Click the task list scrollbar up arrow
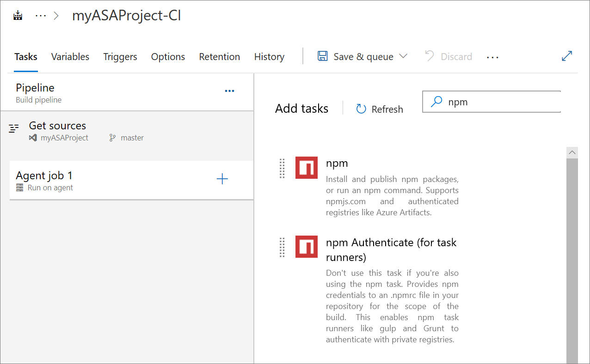This screenshot has height=364, width=590. pos(572,152)
